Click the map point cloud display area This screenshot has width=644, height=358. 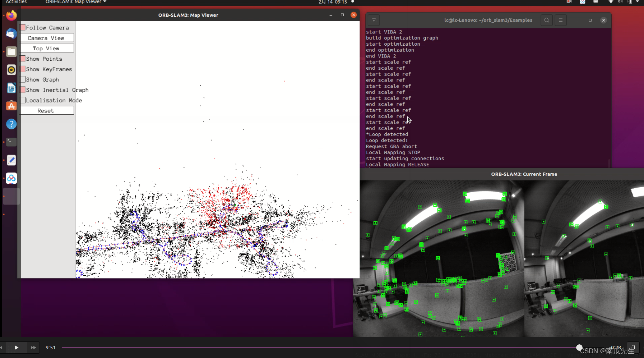pos(218,150)
